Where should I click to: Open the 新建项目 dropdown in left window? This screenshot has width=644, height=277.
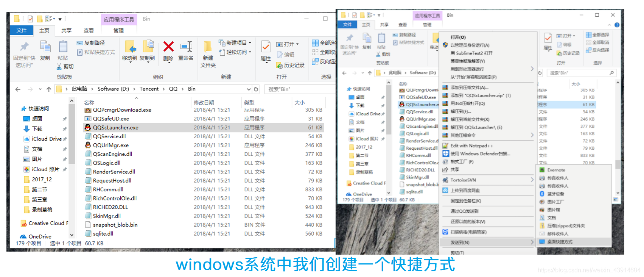[x=250, y=43]
